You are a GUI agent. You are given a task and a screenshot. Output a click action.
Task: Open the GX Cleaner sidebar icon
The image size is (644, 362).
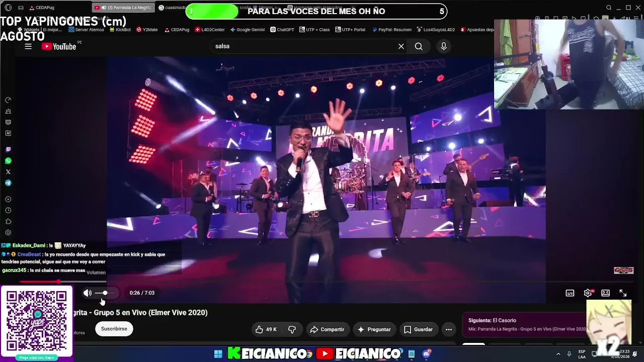(8, 111)
